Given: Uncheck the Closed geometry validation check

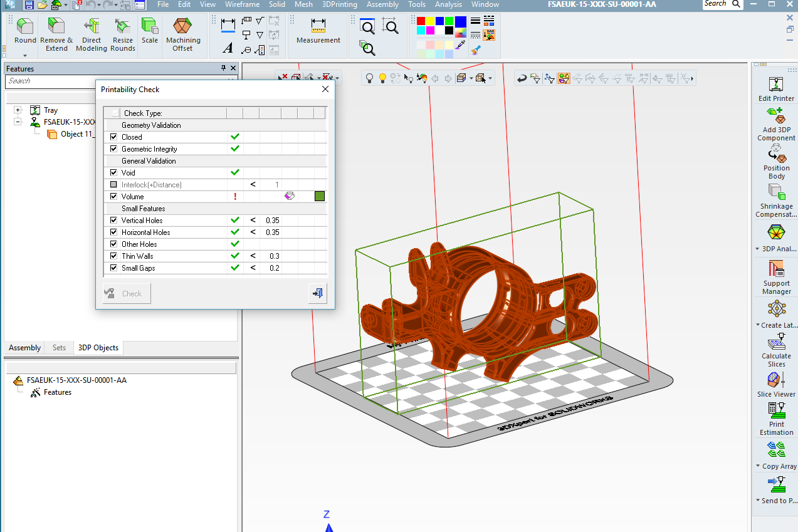Looking at the screenshot, I should (x=113, y=137).
